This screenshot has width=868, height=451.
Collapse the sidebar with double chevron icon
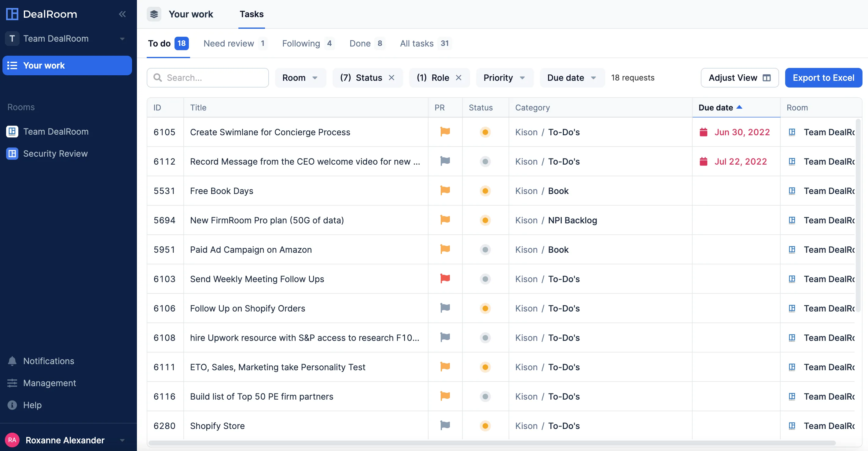click(x=122, y=14)
